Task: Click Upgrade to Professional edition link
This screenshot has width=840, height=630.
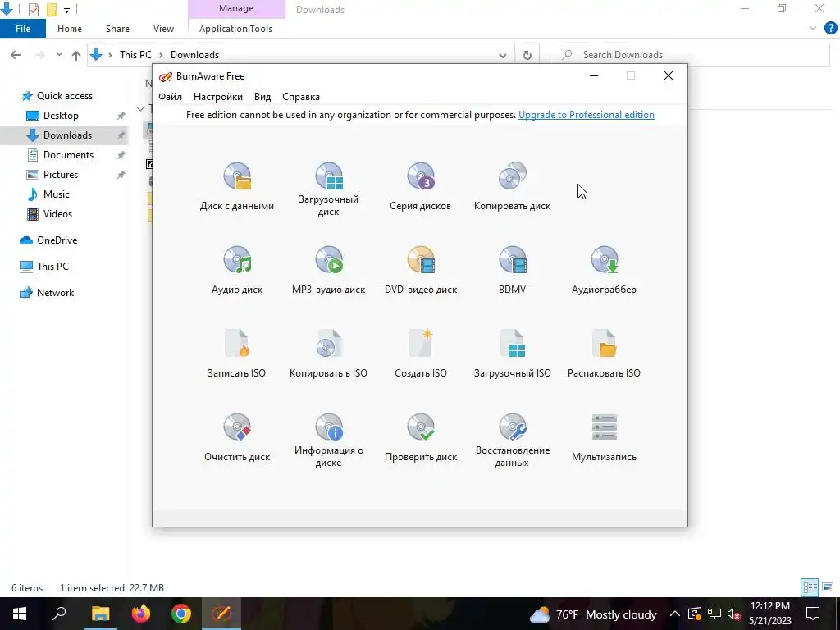Action: [586, 115]
